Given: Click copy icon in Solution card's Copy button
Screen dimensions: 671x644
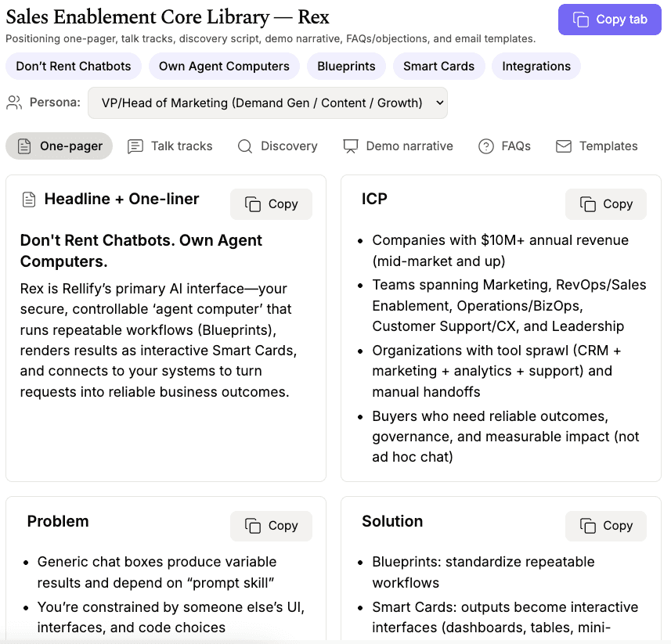Looking at the screenshot, I should coord(587,526).
